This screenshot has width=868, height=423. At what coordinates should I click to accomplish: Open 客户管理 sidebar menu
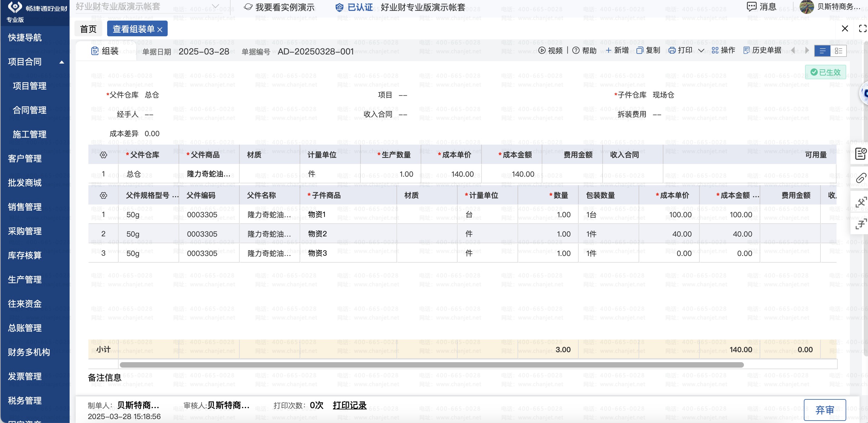point(25,159)
